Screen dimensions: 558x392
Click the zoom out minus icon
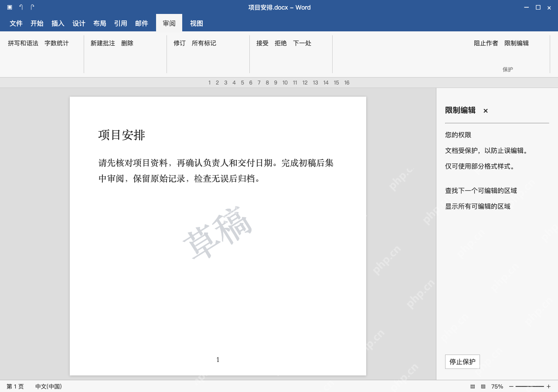(x=511, y=387)
